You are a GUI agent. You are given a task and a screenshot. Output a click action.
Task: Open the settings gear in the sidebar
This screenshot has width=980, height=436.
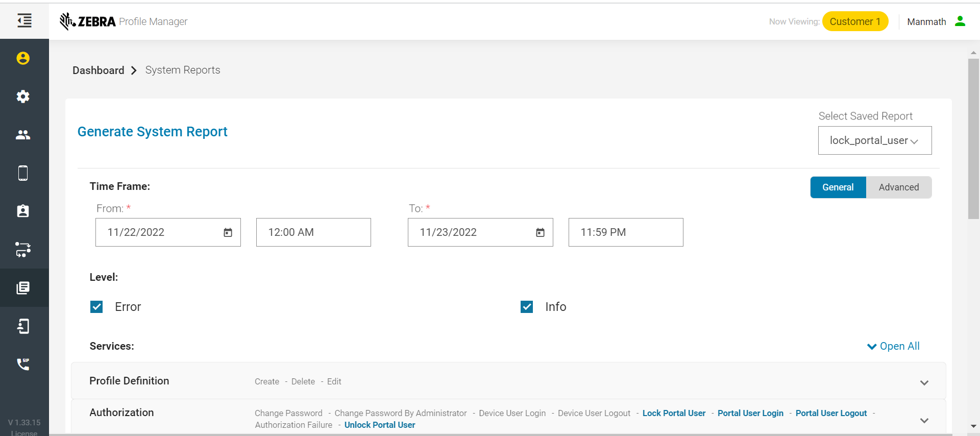pyautogui.click(x=23, y=96)
